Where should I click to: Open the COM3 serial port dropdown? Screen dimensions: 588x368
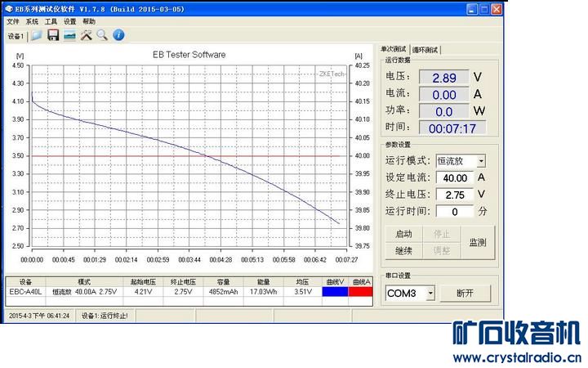[430, 293]
